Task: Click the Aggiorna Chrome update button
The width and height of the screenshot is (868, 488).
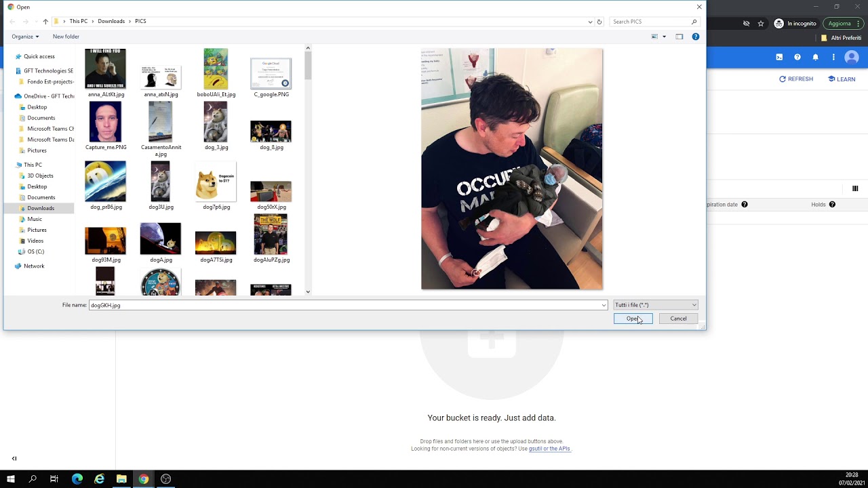Action: pyautogui.click(x=844, y=23)
